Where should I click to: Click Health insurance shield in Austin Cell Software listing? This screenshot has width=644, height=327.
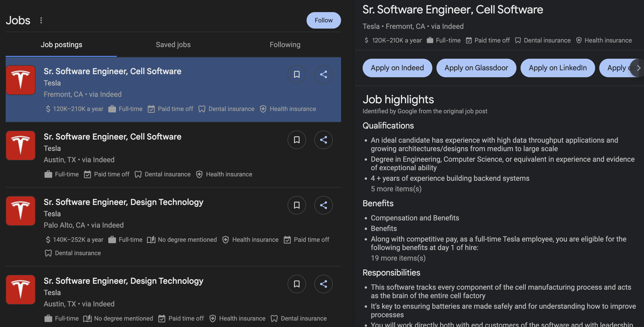pos(199,174)
